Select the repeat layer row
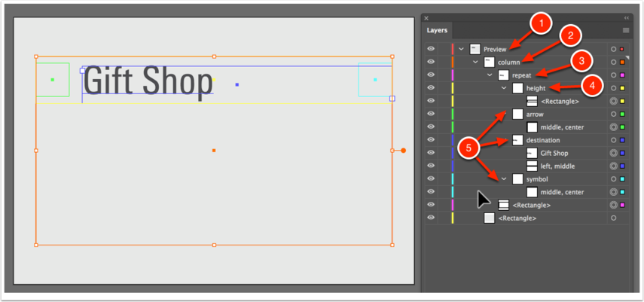Viewport: 644px width, 302px height. [527, 75]
